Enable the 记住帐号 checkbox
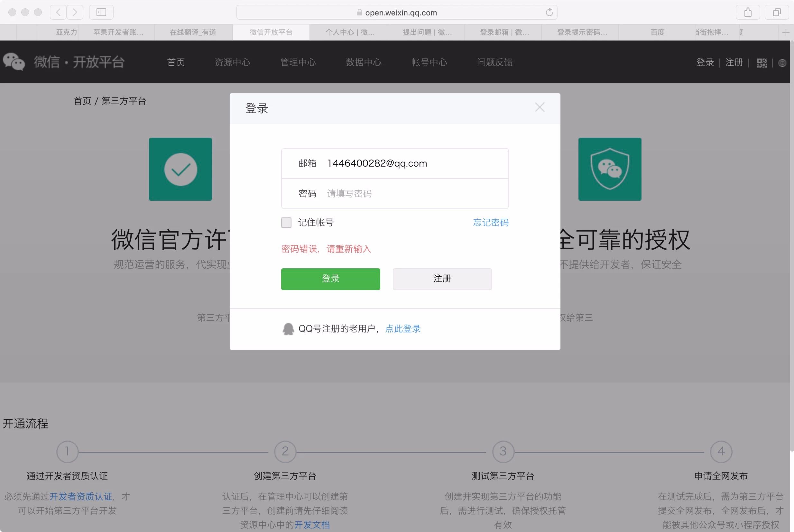Screen dimensions: 794x532 tap(286, 223)
